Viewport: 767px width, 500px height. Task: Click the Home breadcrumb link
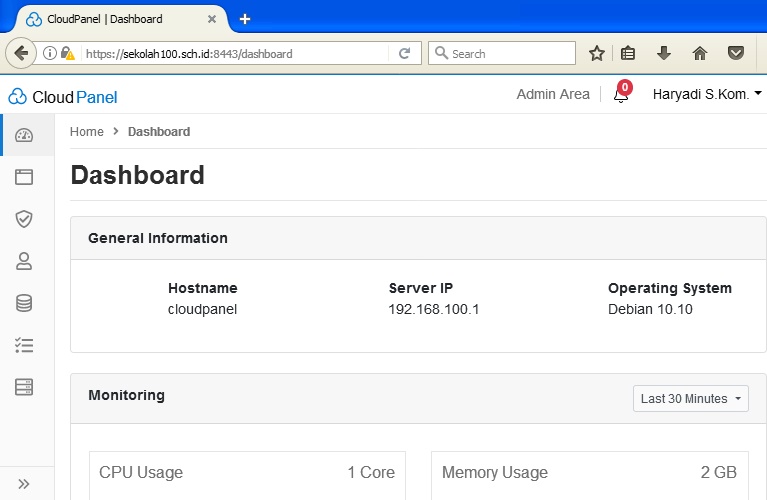pos(87,131)
